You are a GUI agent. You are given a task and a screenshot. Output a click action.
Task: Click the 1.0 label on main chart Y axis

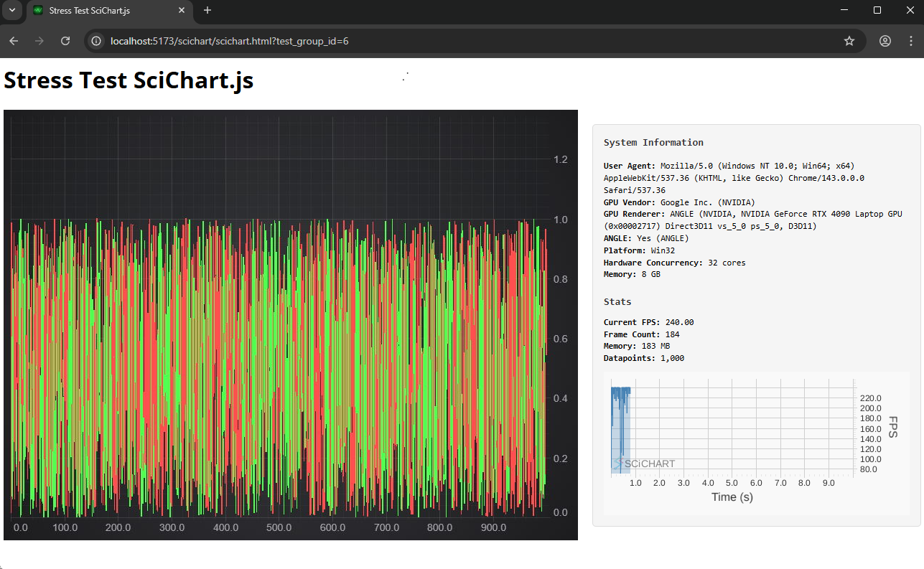(562, 220)
